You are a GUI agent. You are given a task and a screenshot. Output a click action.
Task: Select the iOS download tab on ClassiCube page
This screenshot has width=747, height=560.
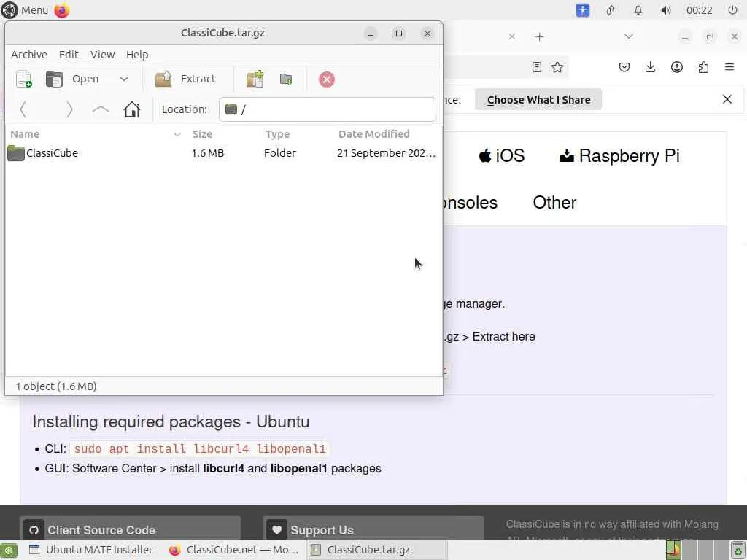point(502,156)
